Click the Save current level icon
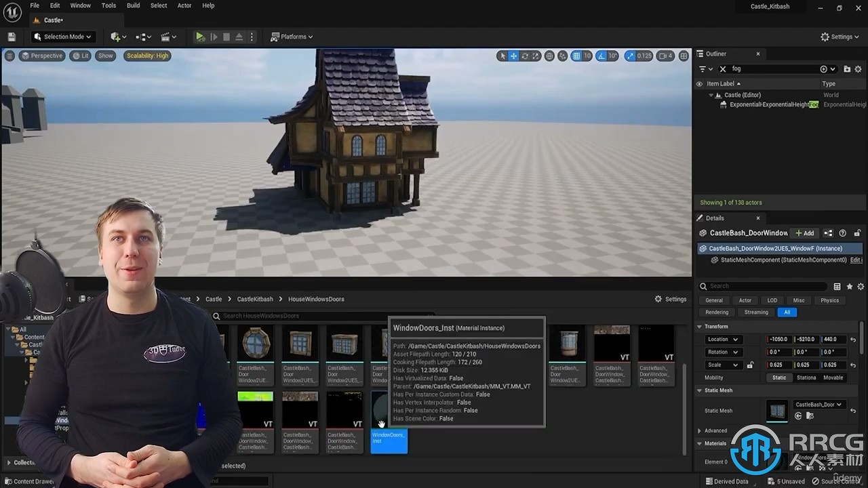The width and height of the screenshot is (868, 488). (12, 37)
